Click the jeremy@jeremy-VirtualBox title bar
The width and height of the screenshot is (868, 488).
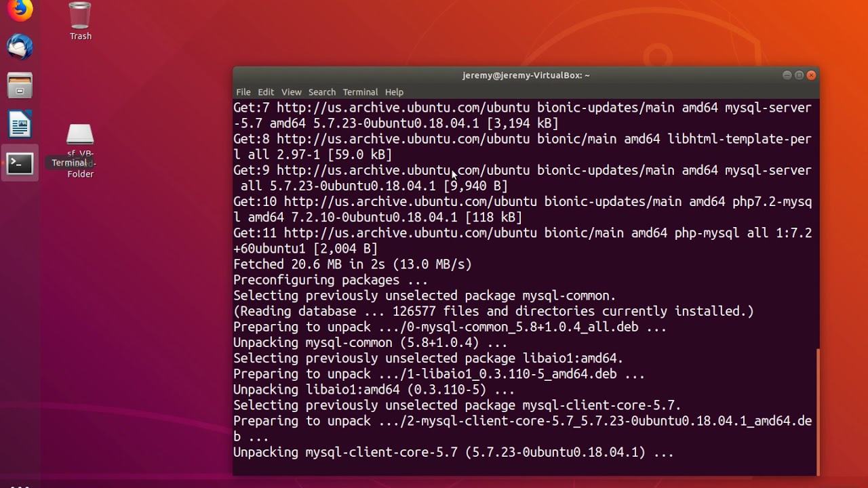(526, 75)
